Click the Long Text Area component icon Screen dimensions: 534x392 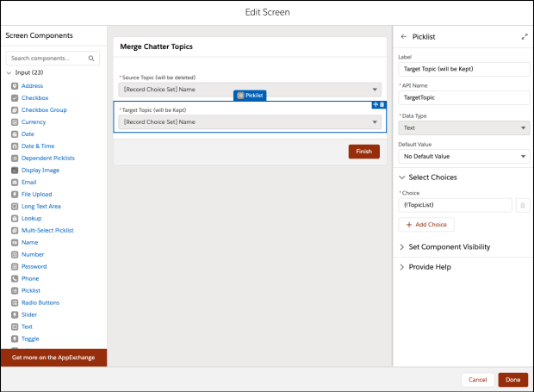click(x=15, y=207)
